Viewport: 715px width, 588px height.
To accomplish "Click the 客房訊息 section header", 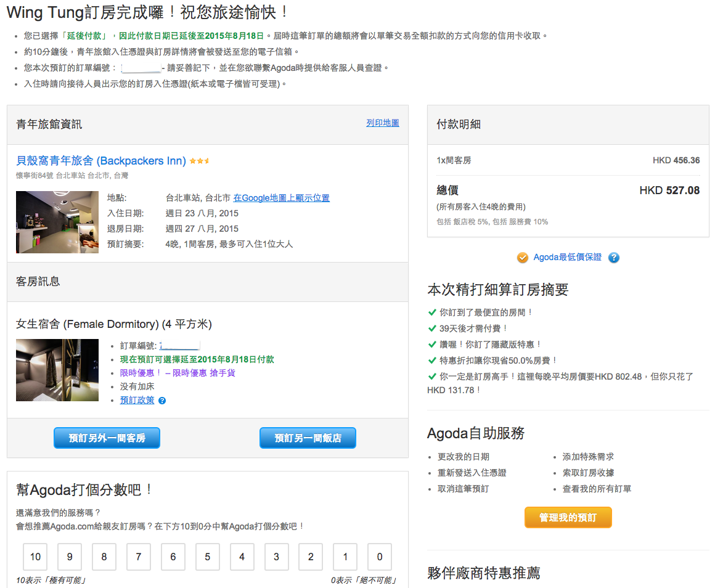I will [x=38, y=282].
